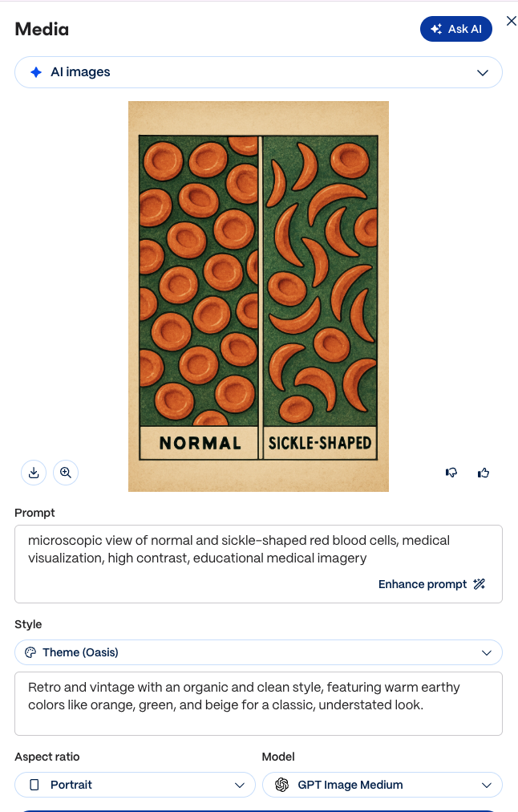Screen dimensions: 518x812
Task: Give thumbs up to generated image
Action: coord(484,473)
